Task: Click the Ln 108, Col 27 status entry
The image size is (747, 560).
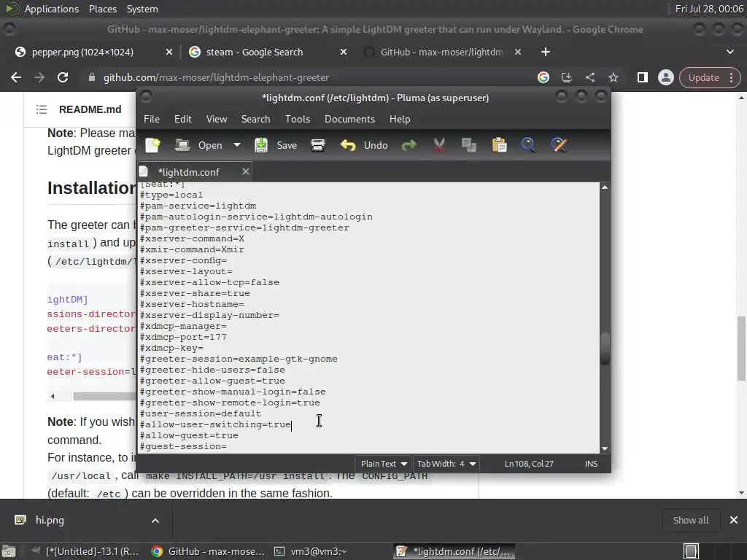Action: click(529, 464)
